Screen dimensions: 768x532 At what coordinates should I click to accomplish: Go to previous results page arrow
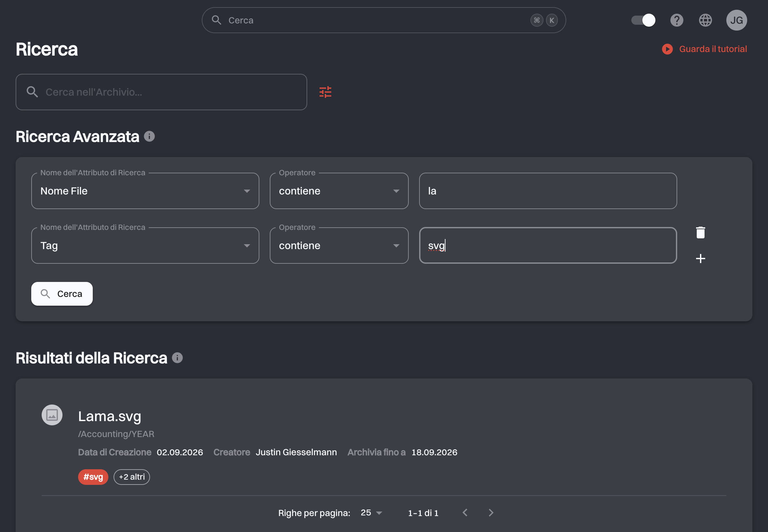(x=465, y=513)
